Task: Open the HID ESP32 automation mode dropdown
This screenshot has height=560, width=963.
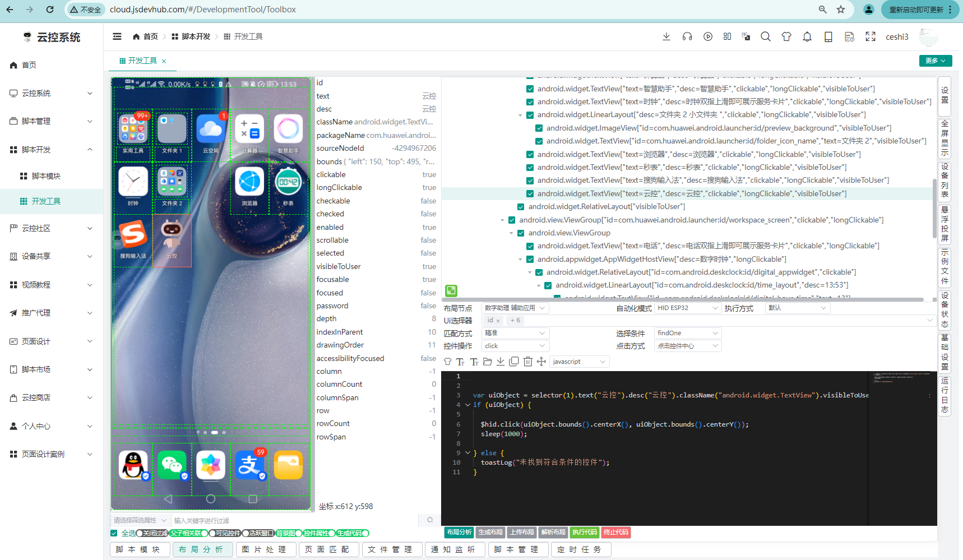Action: point(687,307)
